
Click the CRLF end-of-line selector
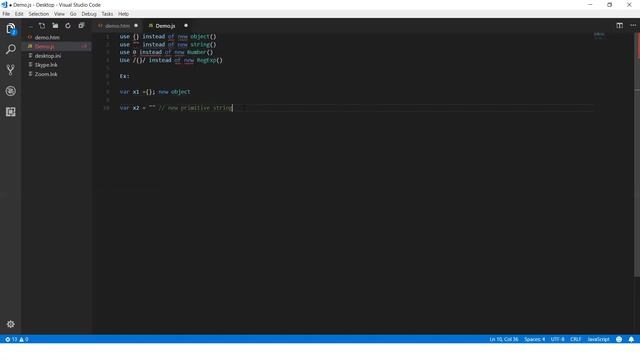(576, 339)
